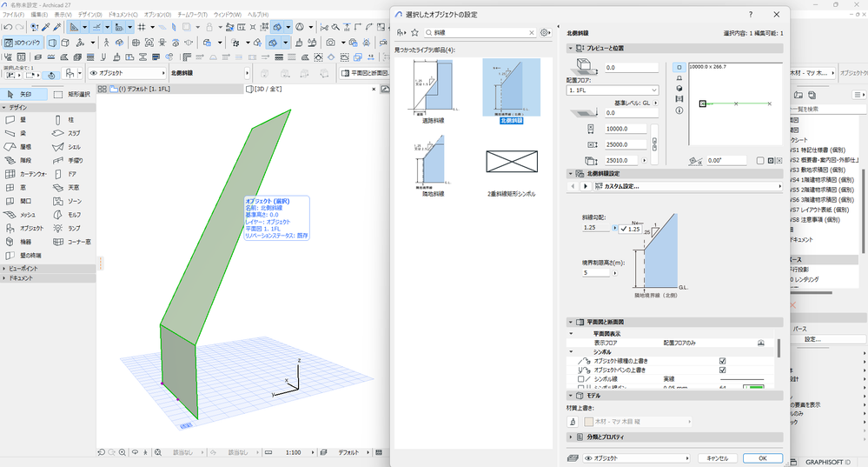Toggle オブジェクト線種の上書き checkbox
Image resolution: width=868 pixels, height=467 pixels.
(722, 361)
